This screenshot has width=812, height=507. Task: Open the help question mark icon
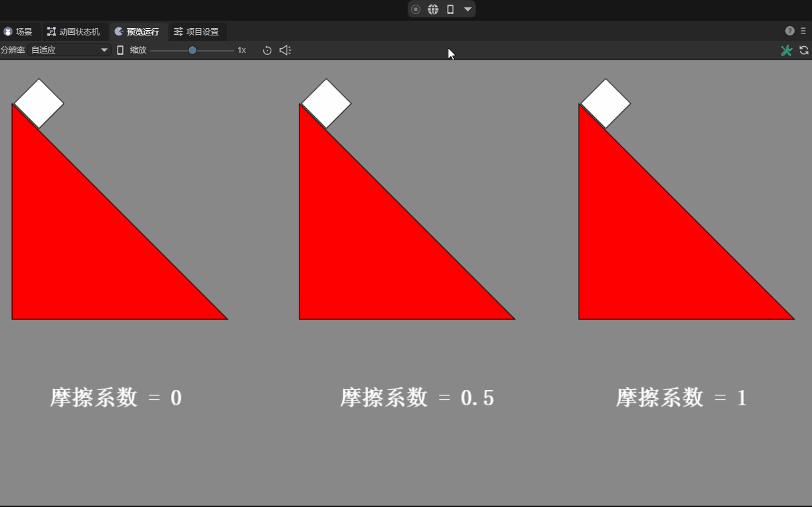click(790, 31)
